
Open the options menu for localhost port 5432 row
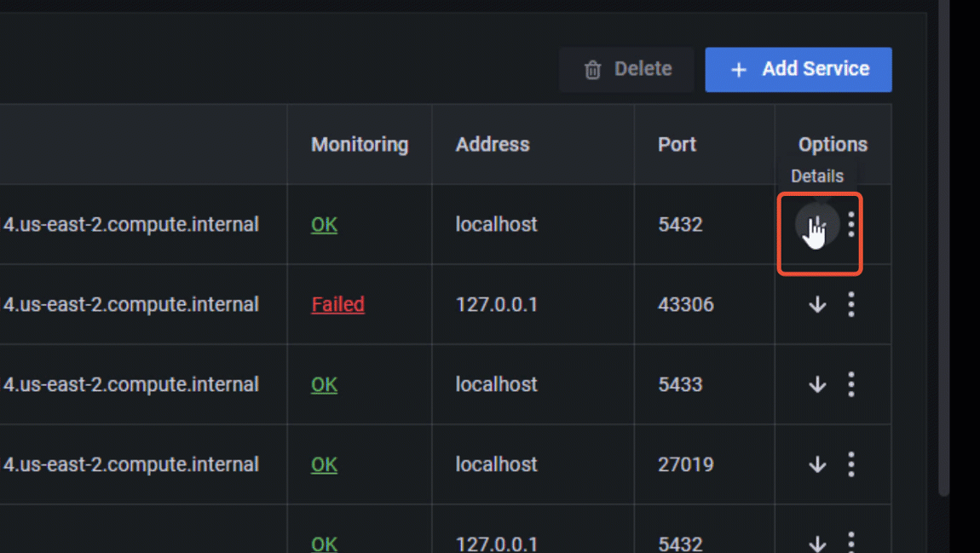point(850,225)
